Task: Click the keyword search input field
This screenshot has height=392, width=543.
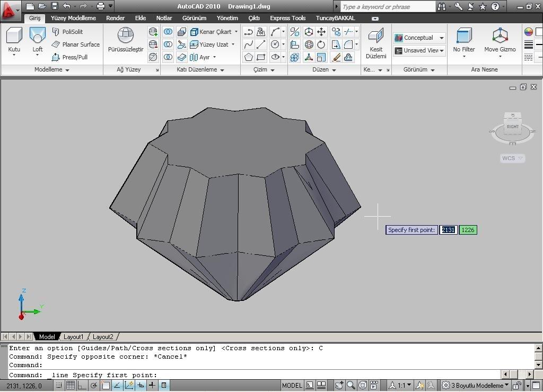Action: pyautogui.click(x=387, y=7)
